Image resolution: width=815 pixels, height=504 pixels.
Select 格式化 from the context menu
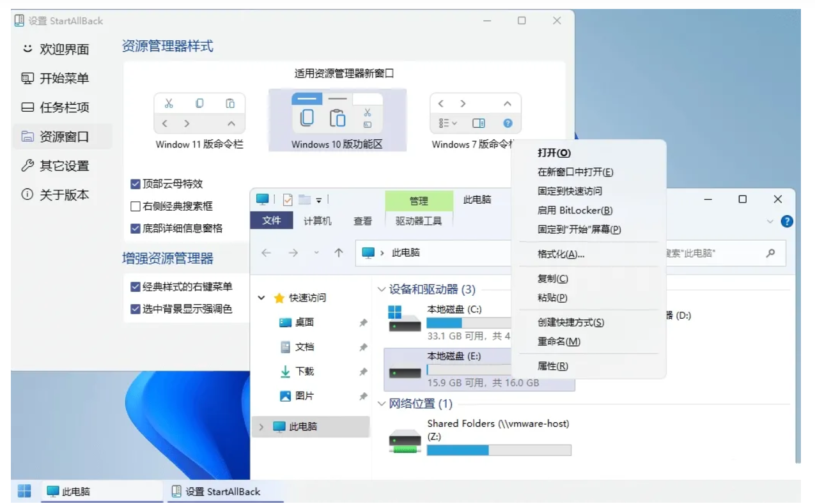560,255
